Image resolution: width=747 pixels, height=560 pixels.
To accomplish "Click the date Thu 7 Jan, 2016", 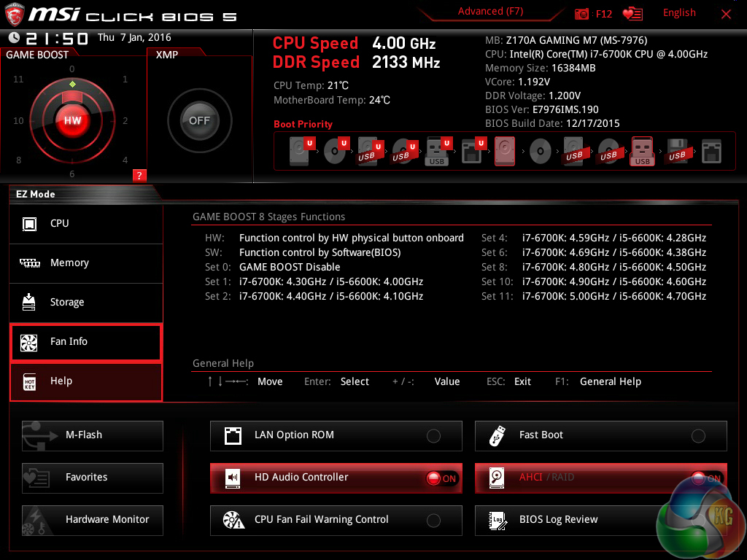I will pos(134,38).
